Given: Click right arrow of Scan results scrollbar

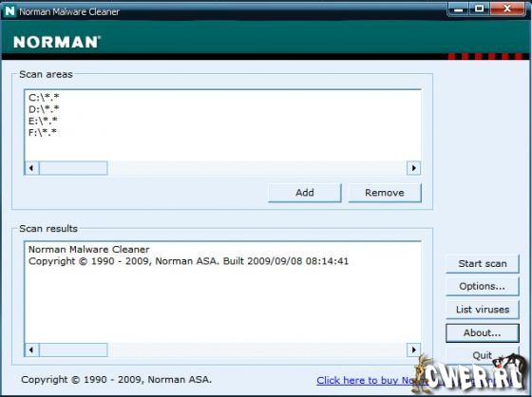Looking at the screenshot, I should tap(413, 350).
